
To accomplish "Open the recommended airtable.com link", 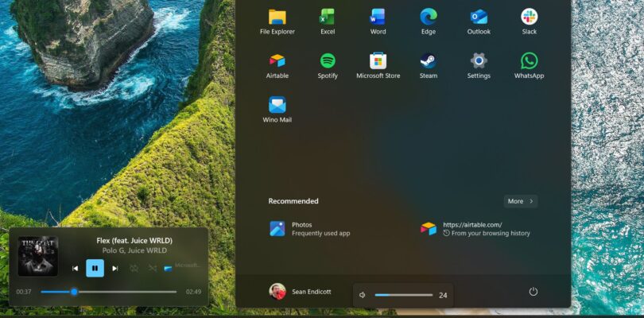I will (x=475, y=229).
